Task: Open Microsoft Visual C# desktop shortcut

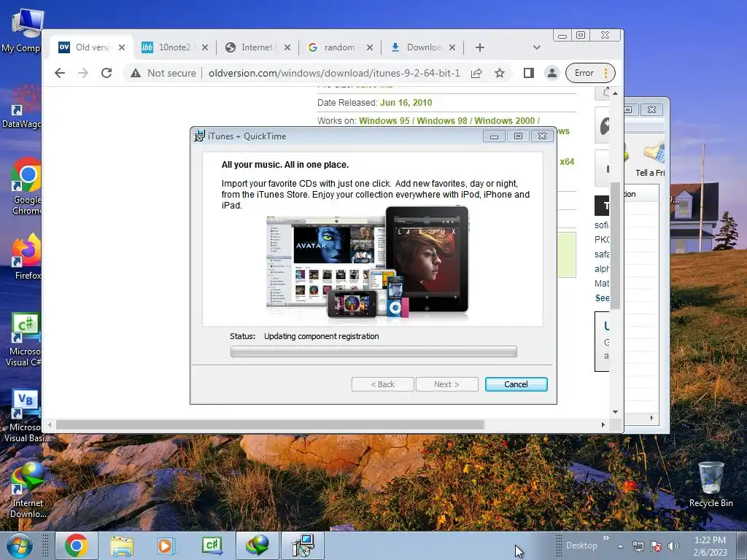Action: pos(24,340)
